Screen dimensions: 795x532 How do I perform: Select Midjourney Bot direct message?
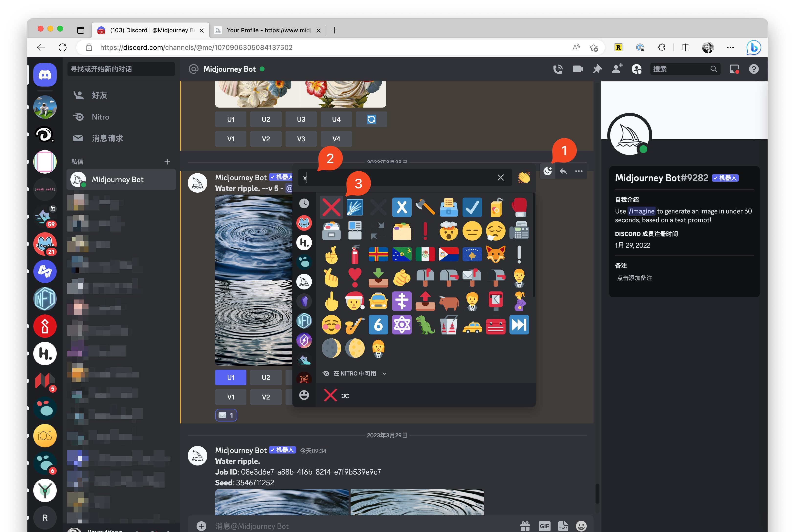click(x=121, y=179)
